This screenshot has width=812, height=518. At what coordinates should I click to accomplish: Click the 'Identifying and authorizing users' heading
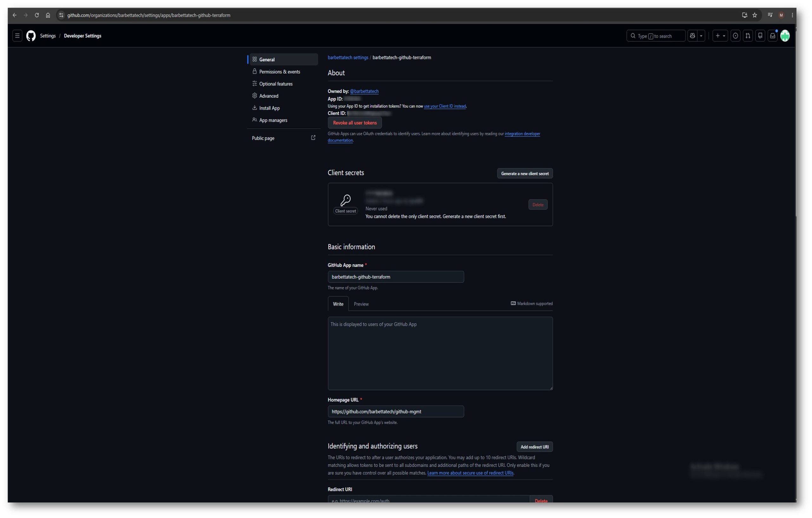pyautogui.click(x=373, y=446)
